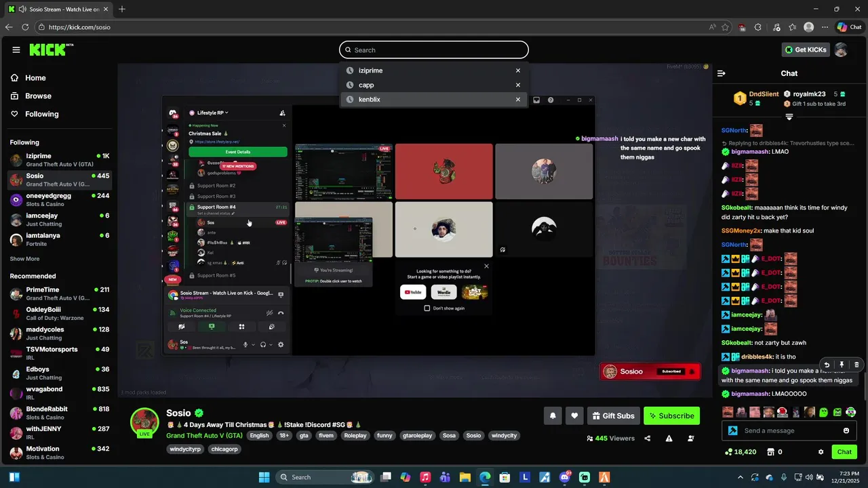Open TSVMotorsports recommended channel
Viewport: 868px width, 488px height.
pos(60,353)
